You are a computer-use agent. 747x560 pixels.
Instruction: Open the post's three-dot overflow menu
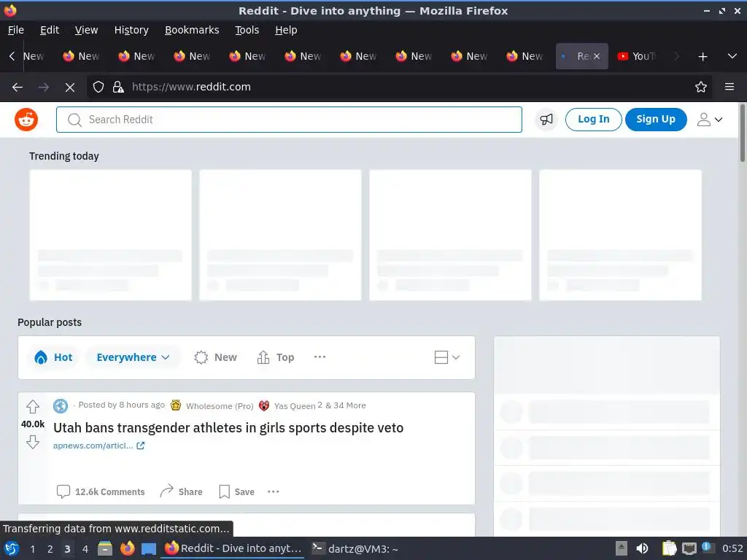click(x=274, y=491)
